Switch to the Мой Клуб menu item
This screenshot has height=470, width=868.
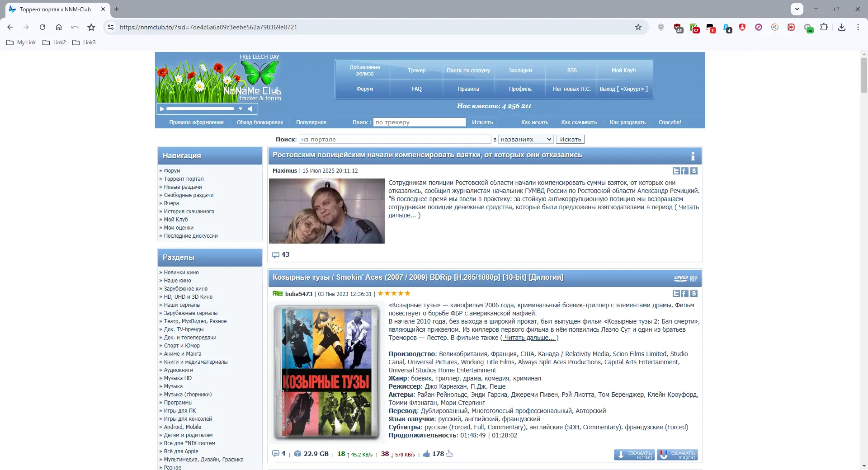(x=623, y=70)
